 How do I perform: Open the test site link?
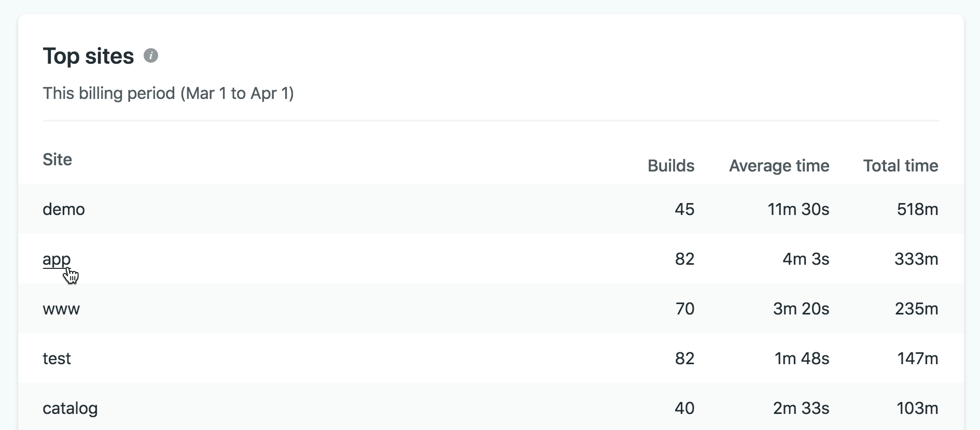(x=57, y=359)
